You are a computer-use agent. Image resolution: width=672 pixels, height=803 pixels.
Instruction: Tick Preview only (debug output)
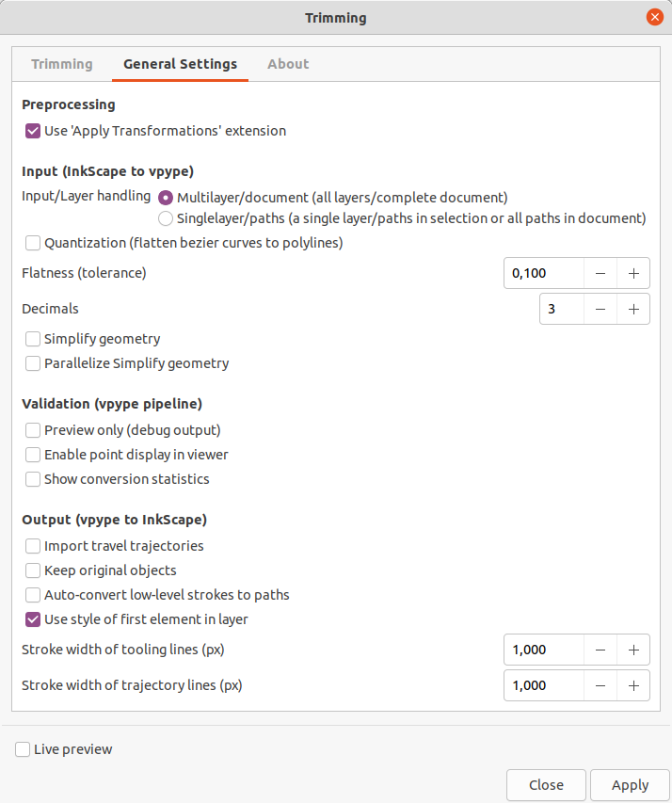(33, 430)
